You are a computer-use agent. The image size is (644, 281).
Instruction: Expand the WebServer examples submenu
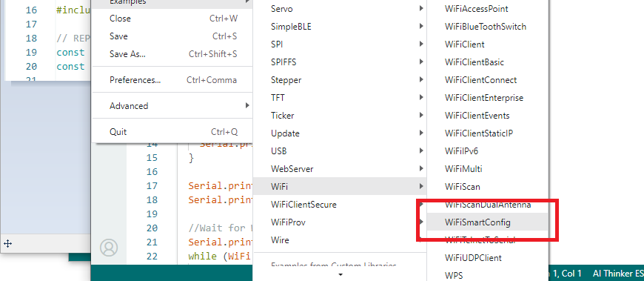click(x=340, y=169)
